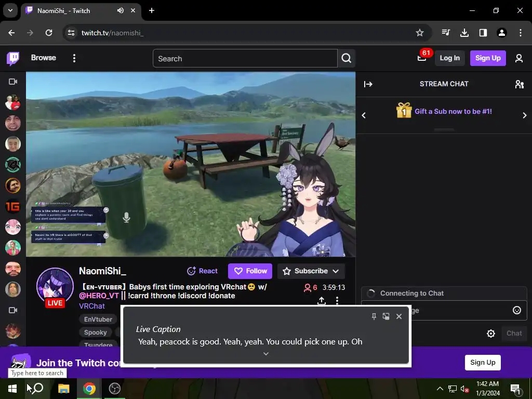
Task: Toggle Live Caption back-to-tab icon
Action: coord(386,316)
